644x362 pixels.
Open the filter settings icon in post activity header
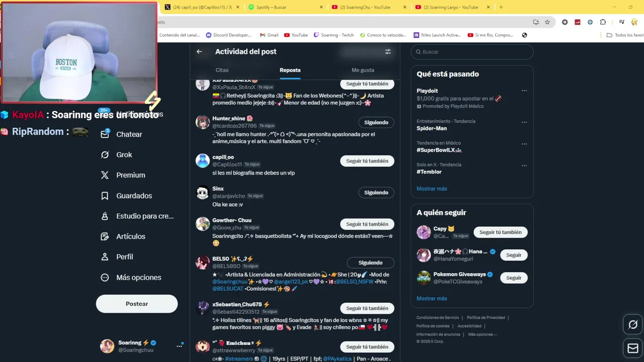388,51
